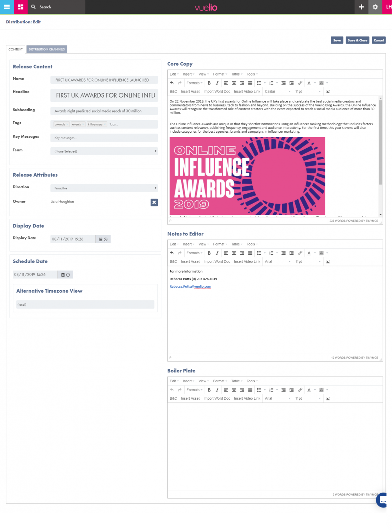Remove owner Licia Houghton with X icon

154,202
